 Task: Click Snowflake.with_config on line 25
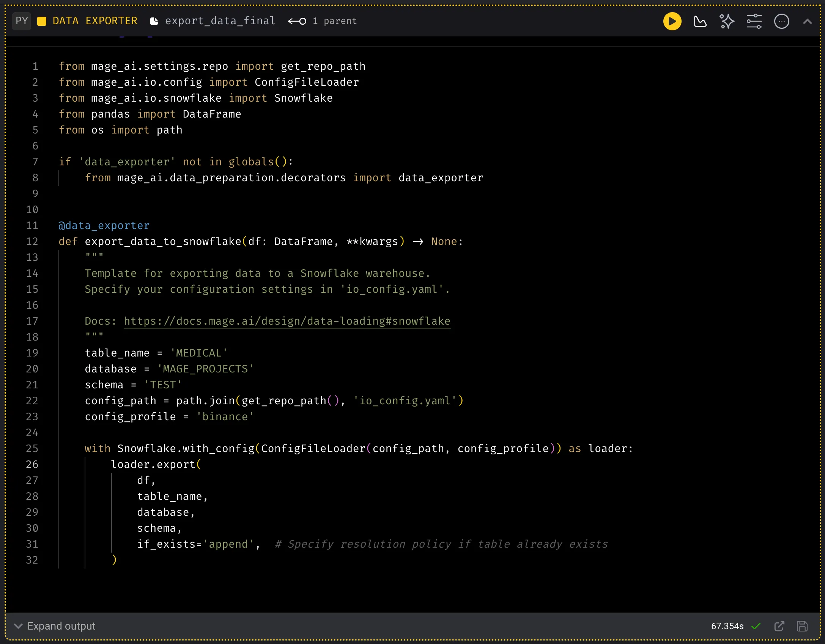click(x=186, y=449)
